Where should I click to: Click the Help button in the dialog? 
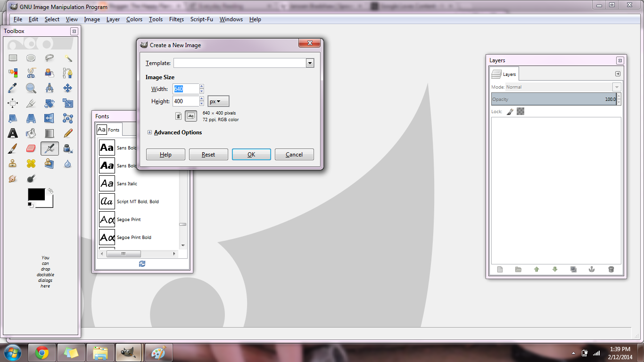click(165, 155)
